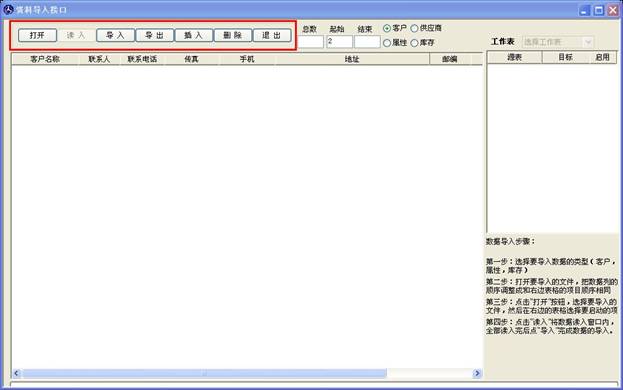This screenshot has width=623, height=390.
Task: Select the 属性 radio button
Action: click(x=387, y=42)
